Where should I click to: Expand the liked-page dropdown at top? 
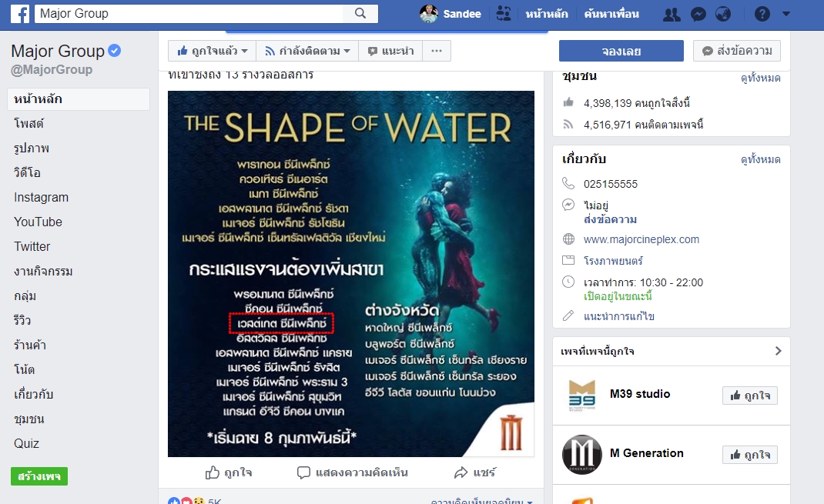tap(213, 51)
